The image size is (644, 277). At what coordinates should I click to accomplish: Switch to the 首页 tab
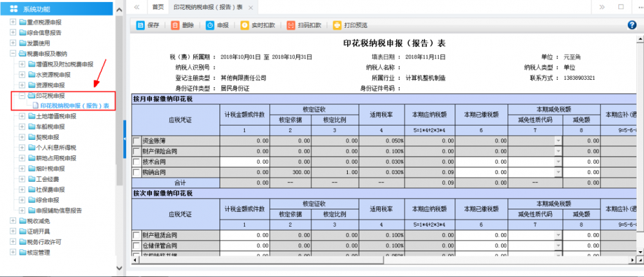158,7
